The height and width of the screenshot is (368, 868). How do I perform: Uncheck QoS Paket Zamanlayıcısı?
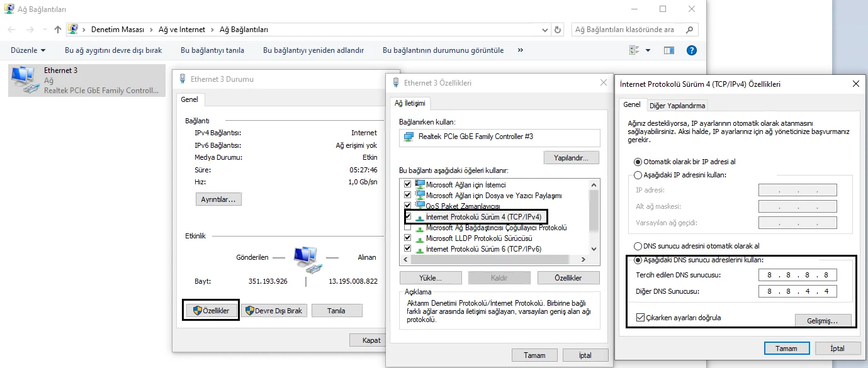tap(407, 205)
